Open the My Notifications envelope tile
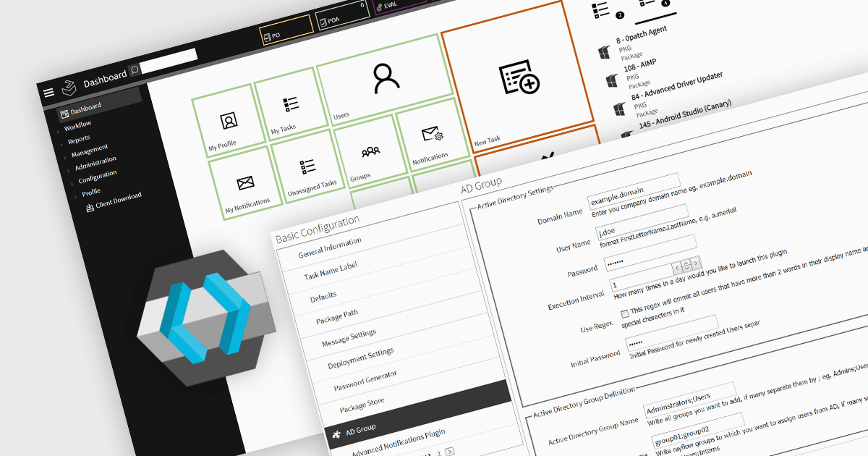 click(x=246, y=182)
